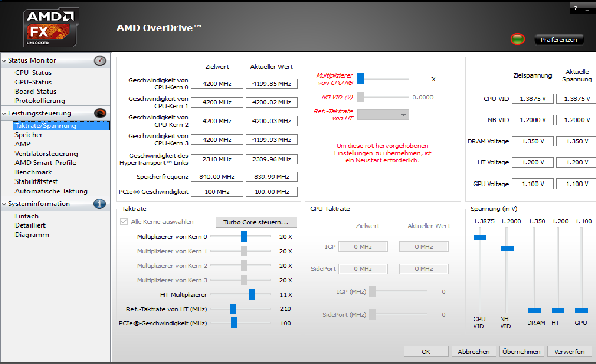Viewport: 596px width, 364px height.
Task: Open Einfach system information
Action: click(x=26, y=216)
